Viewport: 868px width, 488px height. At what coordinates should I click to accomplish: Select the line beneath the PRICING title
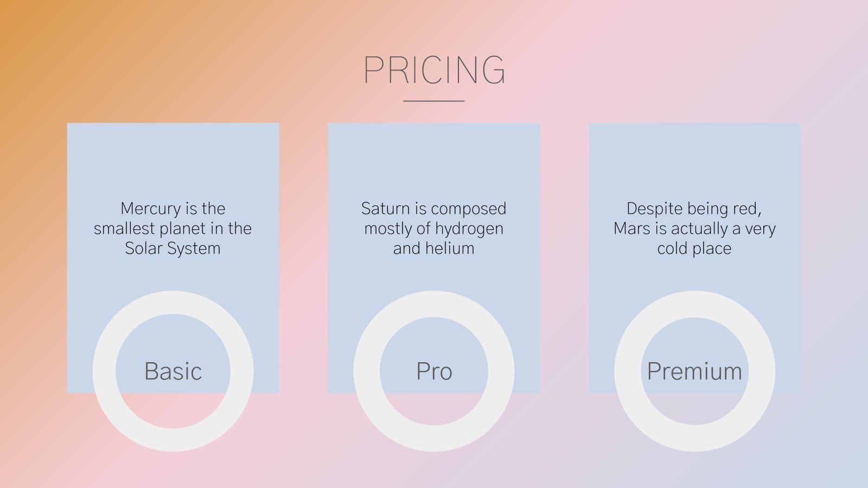point(434,101)
